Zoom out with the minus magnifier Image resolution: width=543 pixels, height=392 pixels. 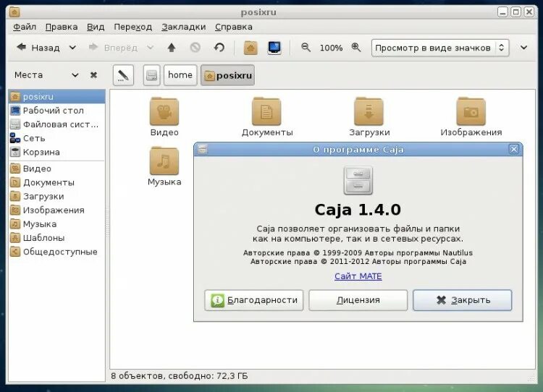pos(306,48)
